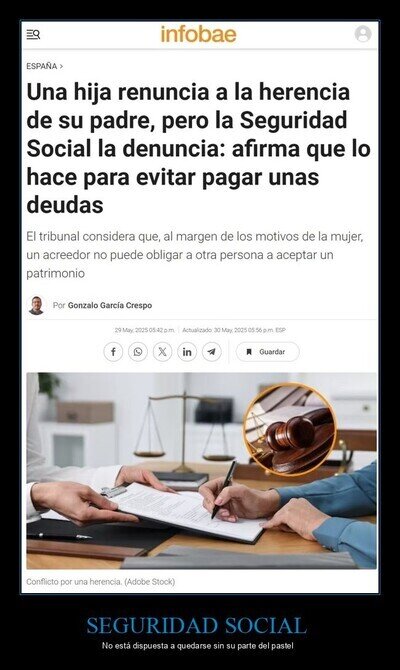Share article on Facebook
This screenshot has width=400, height=670.
113,352
